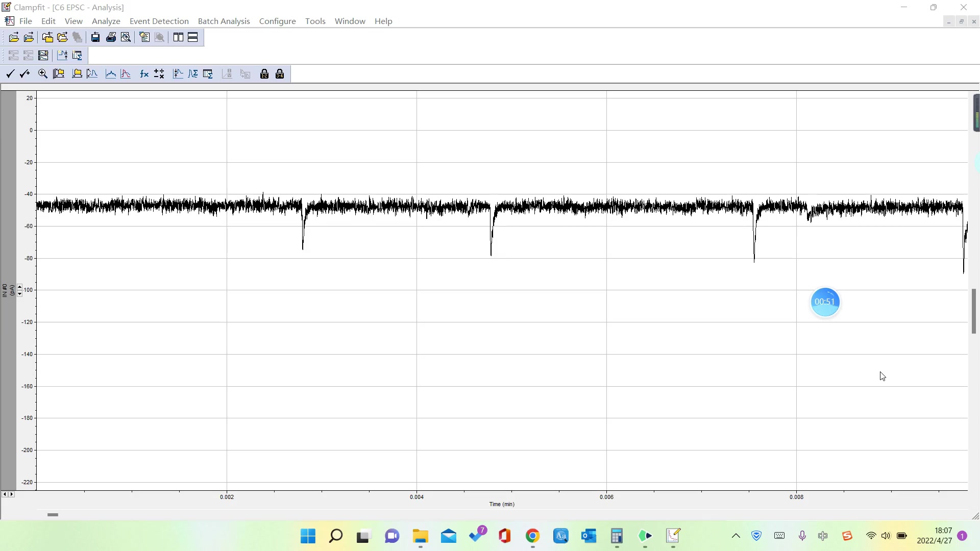Click the scroll-left arrow below Y axis
980x551 pixels.
pos(5,494)
